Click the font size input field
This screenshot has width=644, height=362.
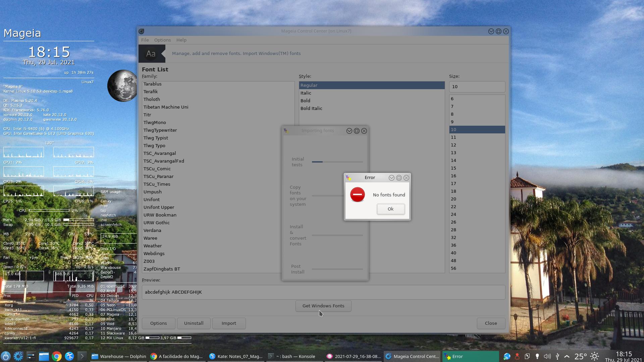pyautogui.click(x=477, y=87)
